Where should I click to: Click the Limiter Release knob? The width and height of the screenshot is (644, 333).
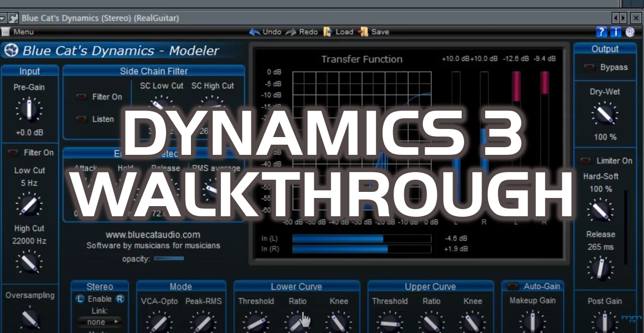tap(601, 269)
